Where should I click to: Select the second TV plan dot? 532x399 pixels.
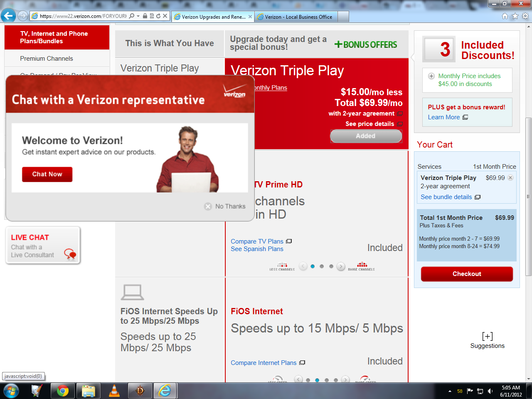tap(322, 266)
